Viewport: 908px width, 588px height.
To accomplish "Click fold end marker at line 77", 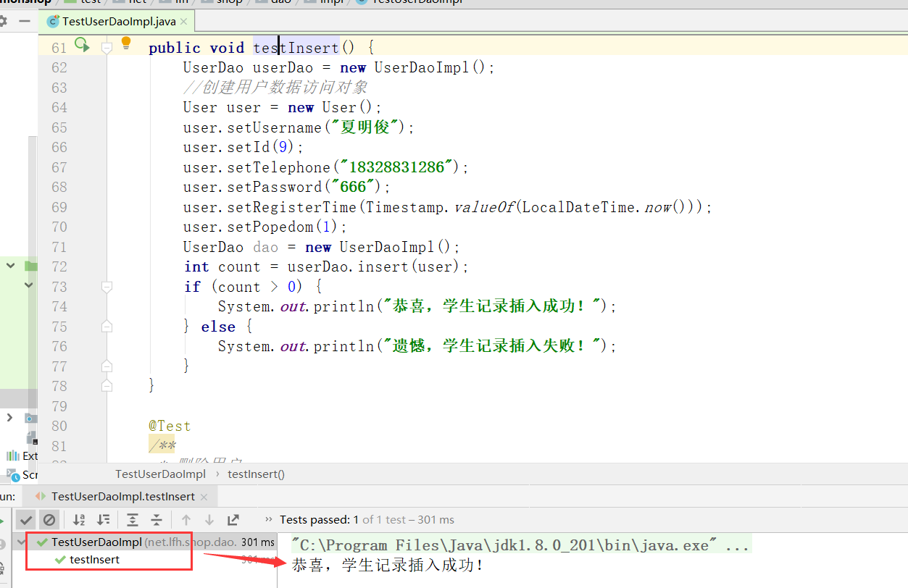I will pyautogui.click(x=107, y=366).
